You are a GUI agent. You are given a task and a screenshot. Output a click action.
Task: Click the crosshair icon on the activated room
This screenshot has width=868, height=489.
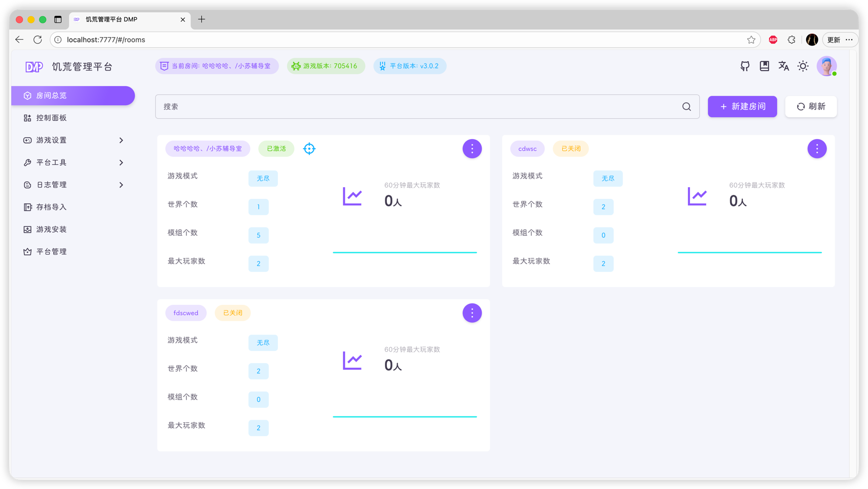tap(309, 149)
